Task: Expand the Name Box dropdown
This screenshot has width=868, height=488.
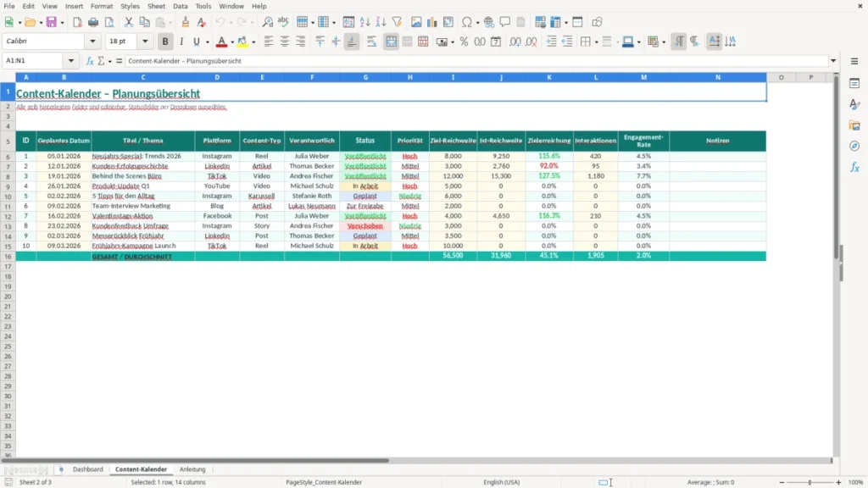Action: tap(71, 61)
